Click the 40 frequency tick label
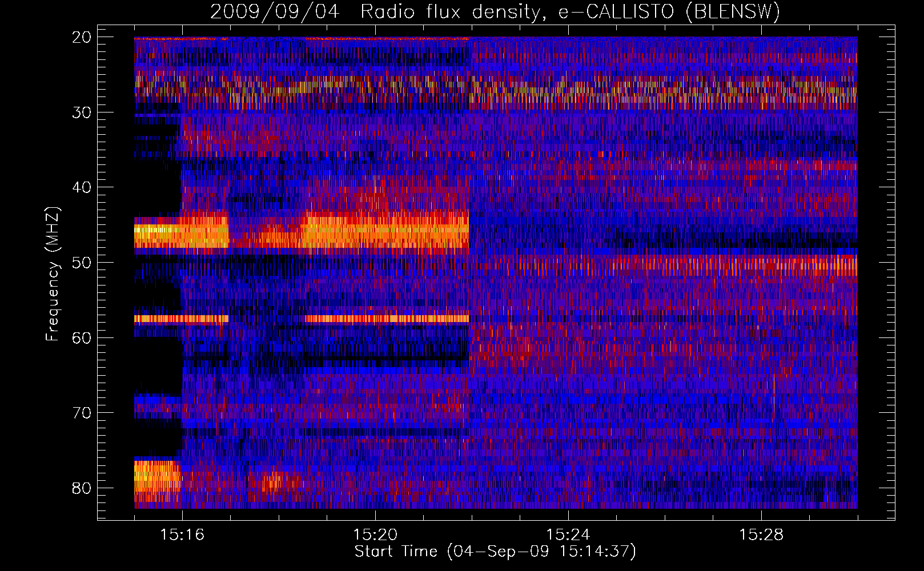924x571 pixels. (82, 187)
